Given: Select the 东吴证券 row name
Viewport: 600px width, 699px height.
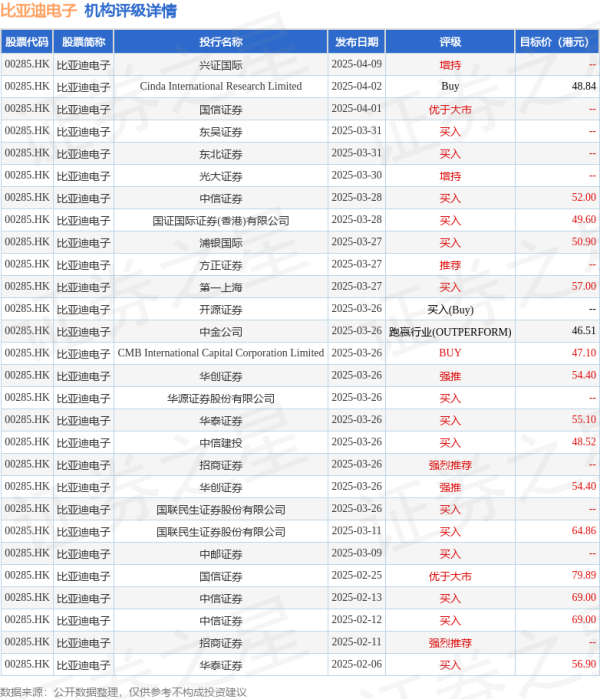Looking at the screenshot, I should pyautogui.click(x=221, y=132).
